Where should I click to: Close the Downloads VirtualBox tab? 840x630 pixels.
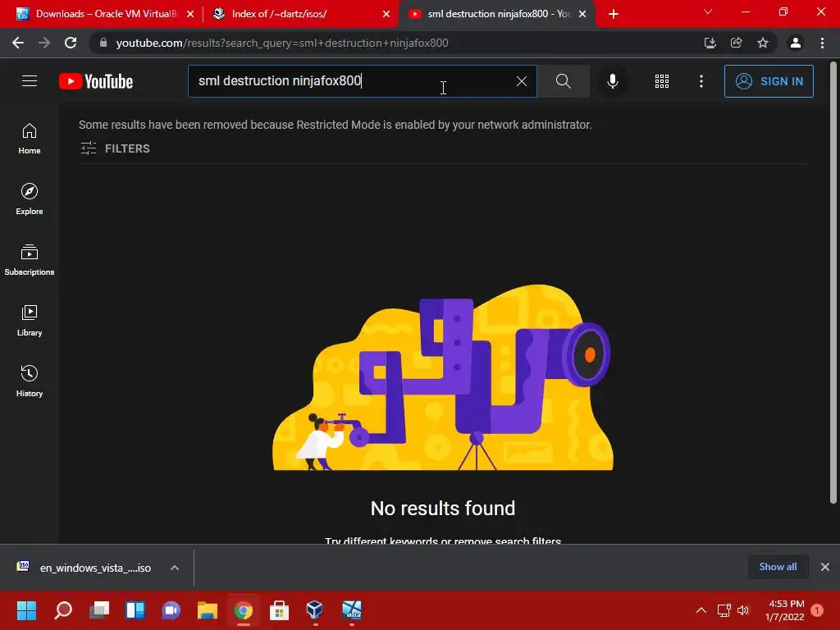[190, 14]
